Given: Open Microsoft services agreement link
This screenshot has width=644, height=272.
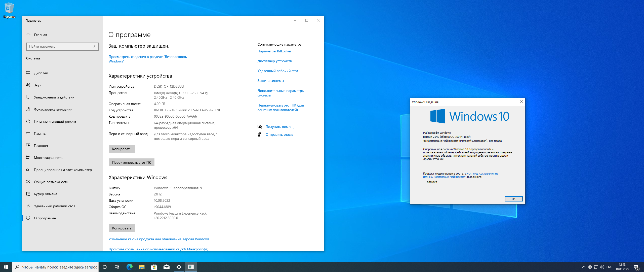Looking at the screenshot, I should 158,249.
